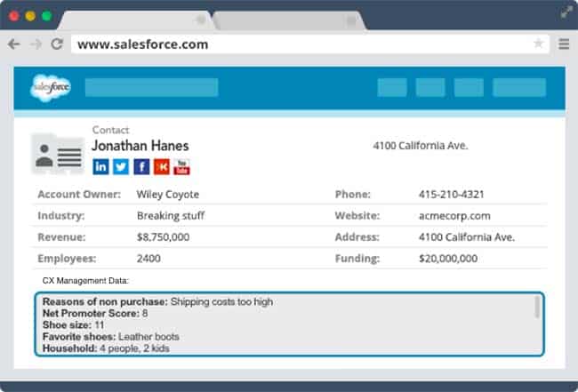Click the Industry field label
Image resolution: width=578 pixels, height=392 pixels.
click(x=61, y=216)
